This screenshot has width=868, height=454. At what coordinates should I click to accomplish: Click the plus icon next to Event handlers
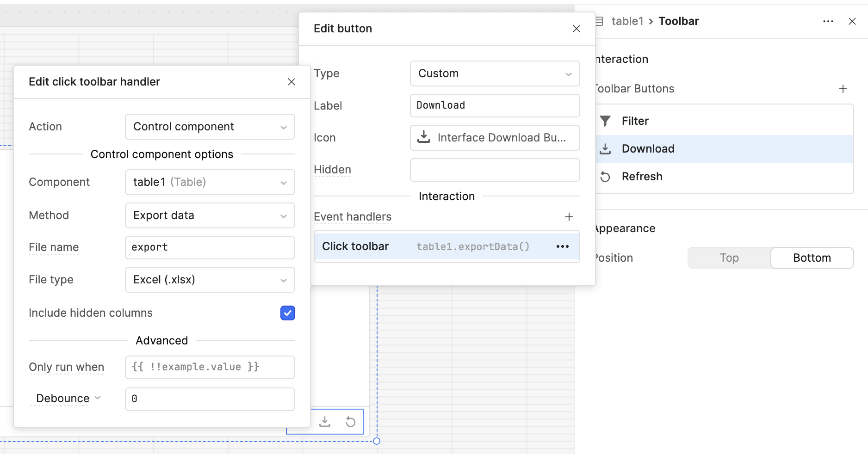(x=569, y=216)
